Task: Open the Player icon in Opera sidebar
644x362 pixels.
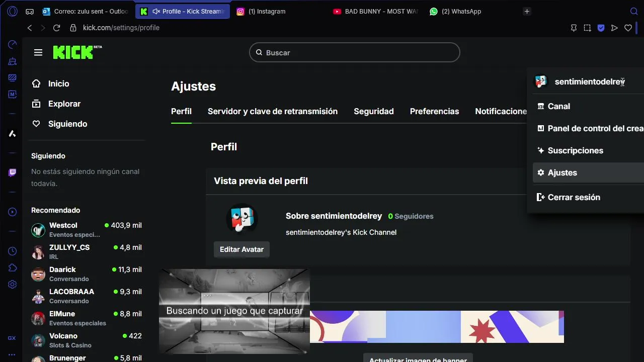Action: click(12, 212)
